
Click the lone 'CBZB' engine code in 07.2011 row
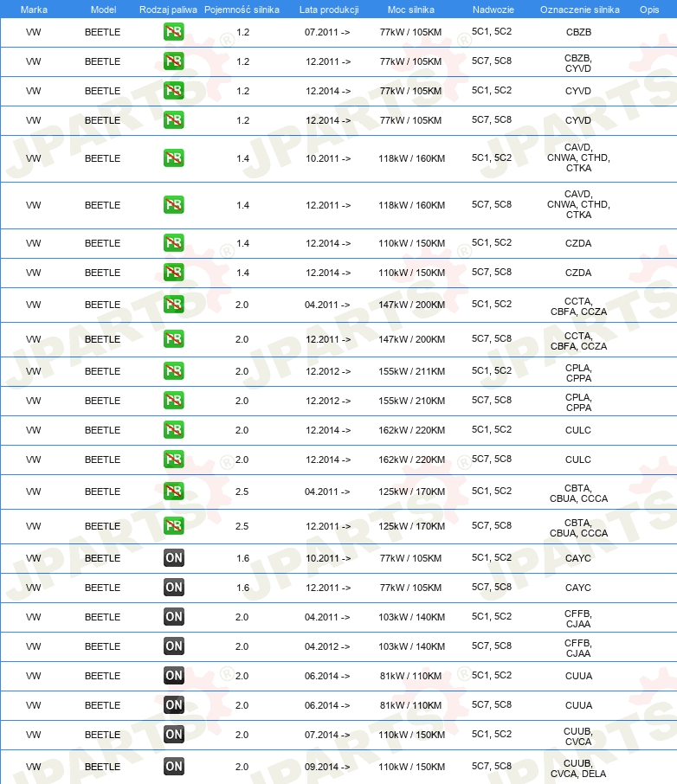[x=578, y=32]
